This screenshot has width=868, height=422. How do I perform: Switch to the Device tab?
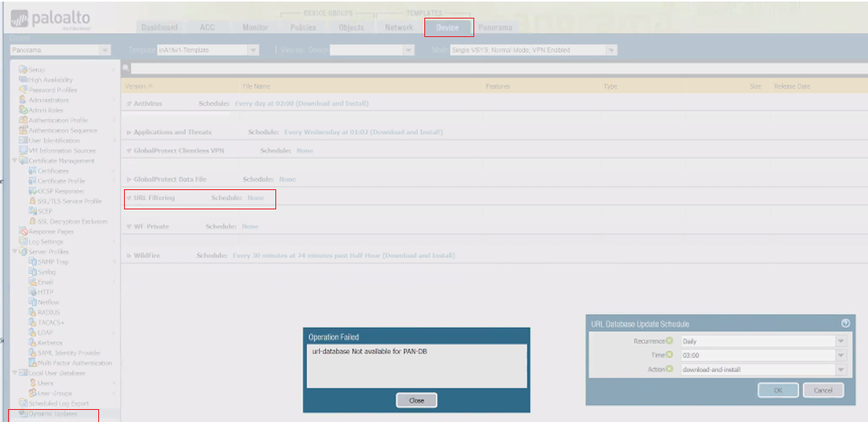tap(448, 27)
